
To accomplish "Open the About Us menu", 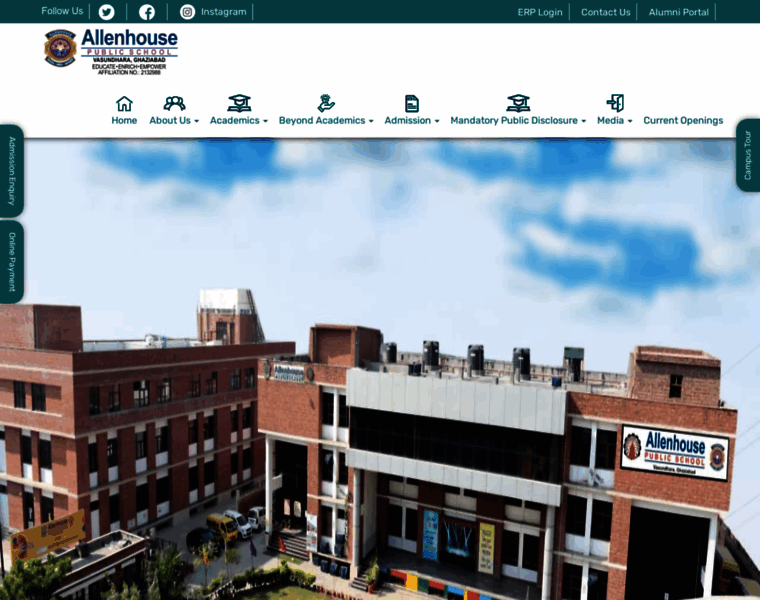I will (170, 120).
